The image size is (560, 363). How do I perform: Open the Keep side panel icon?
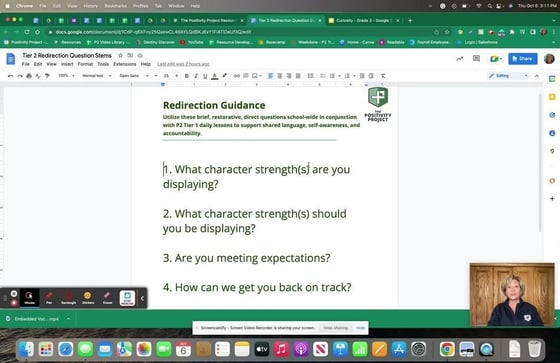tap(552, 97)
